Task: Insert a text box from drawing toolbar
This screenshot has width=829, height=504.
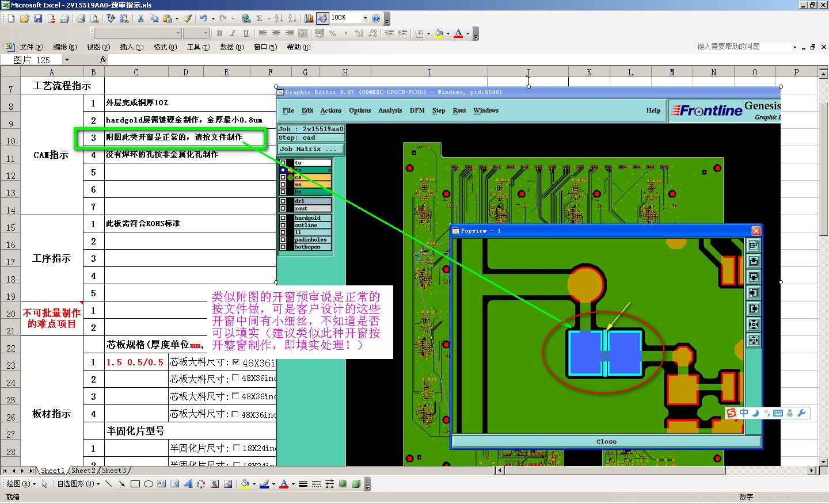Action: 162,484
